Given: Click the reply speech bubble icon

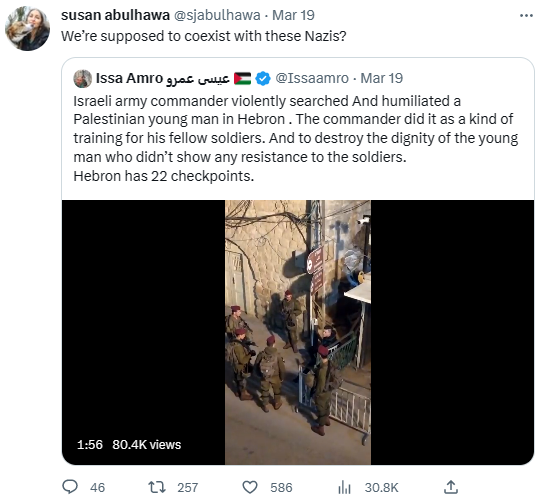Looking at the screenshot, I should [x=70, y=487].
